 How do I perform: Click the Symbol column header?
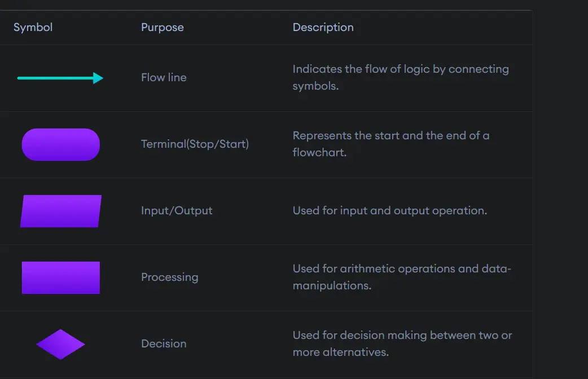[33, 27]
